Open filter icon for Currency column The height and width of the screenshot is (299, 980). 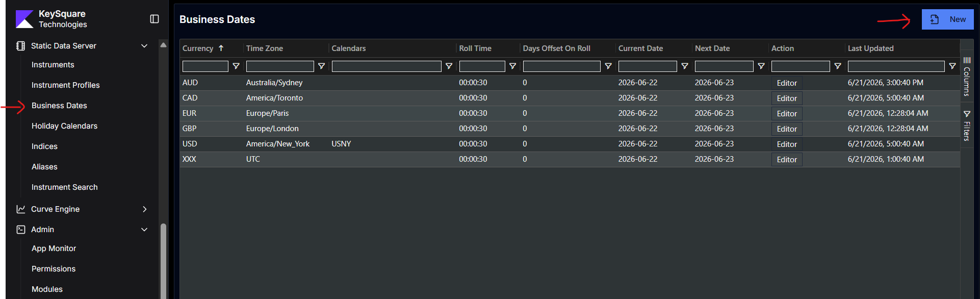(x=236, y=66)
